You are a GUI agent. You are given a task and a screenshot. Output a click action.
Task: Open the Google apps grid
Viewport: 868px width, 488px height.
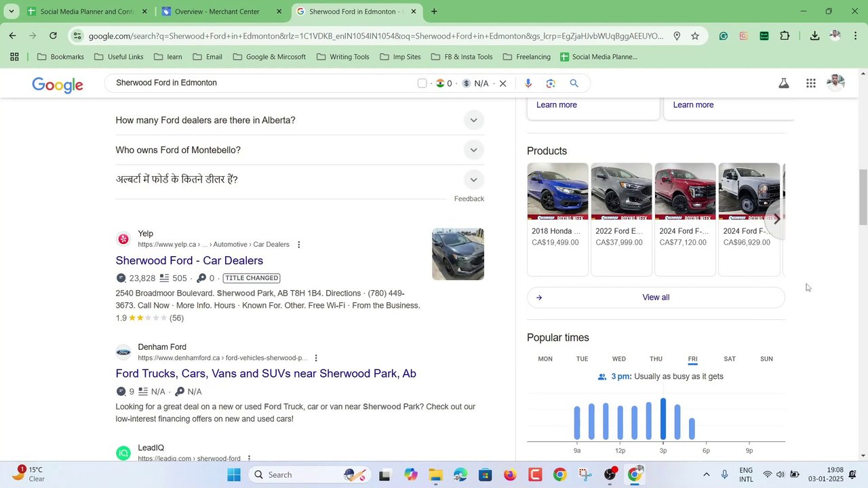click(x=811, y=83)
